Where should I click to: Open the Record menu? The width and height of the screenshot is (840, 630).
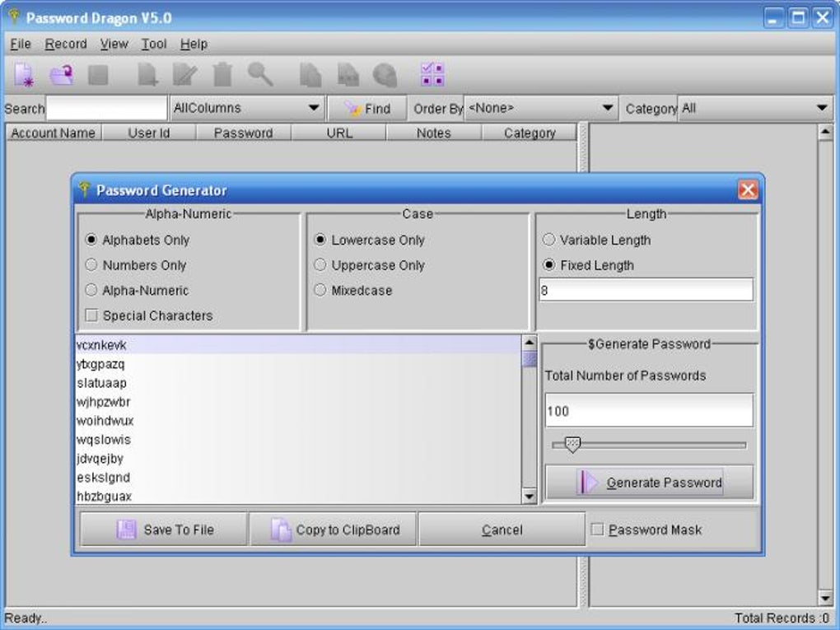point(66,44)
